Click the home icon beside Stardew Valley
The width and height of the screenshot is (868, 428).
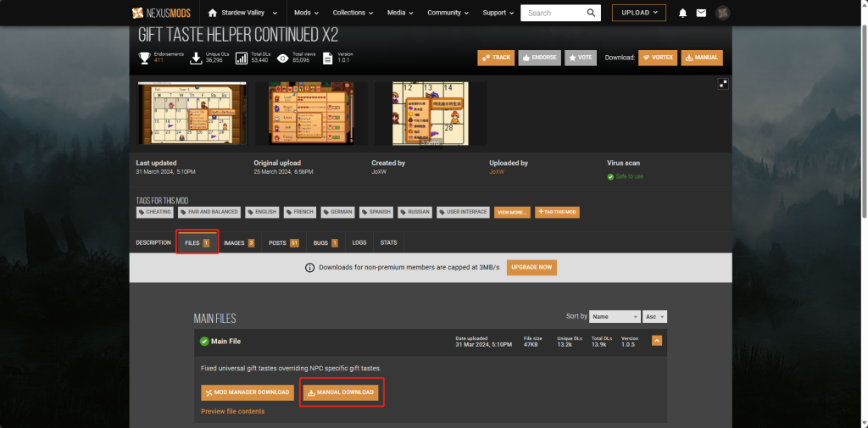click(213, 13)
